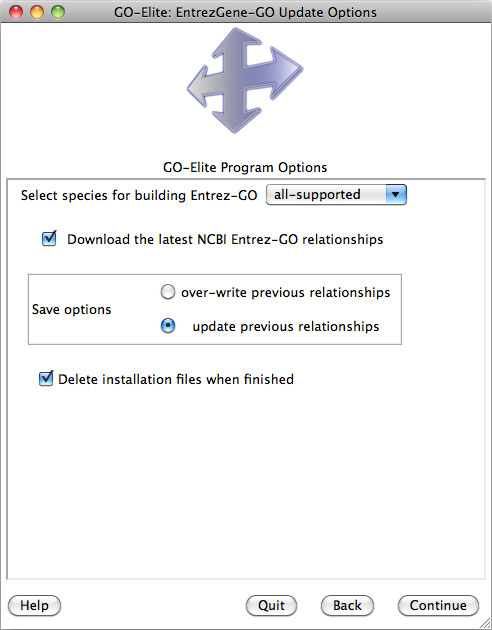
Task: Click the over-write previous relationships label text
Action: point(286,292)
